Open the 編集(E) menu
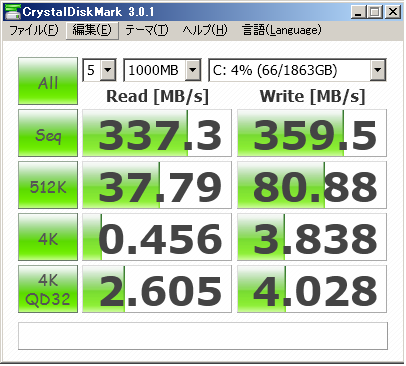Viewport: 406px width, 366px height. coord(92,31)
